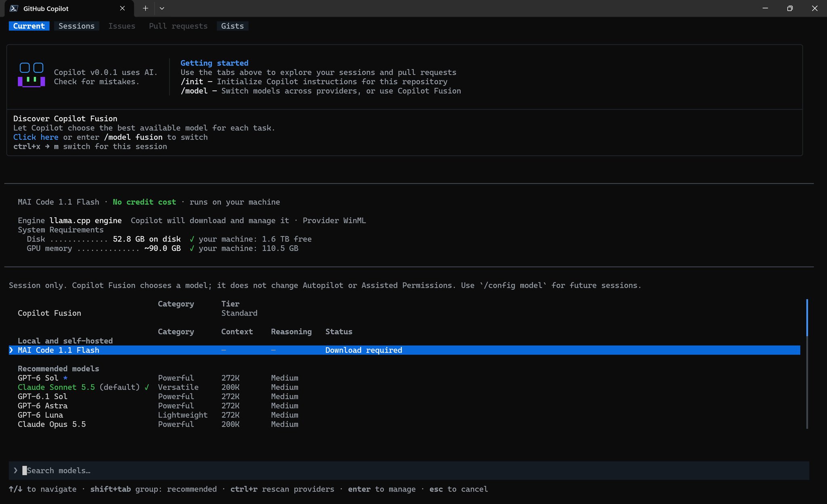Choose the GPT-6 Astra model
Viewport: 827px width, 504px height.
(405, 406)
